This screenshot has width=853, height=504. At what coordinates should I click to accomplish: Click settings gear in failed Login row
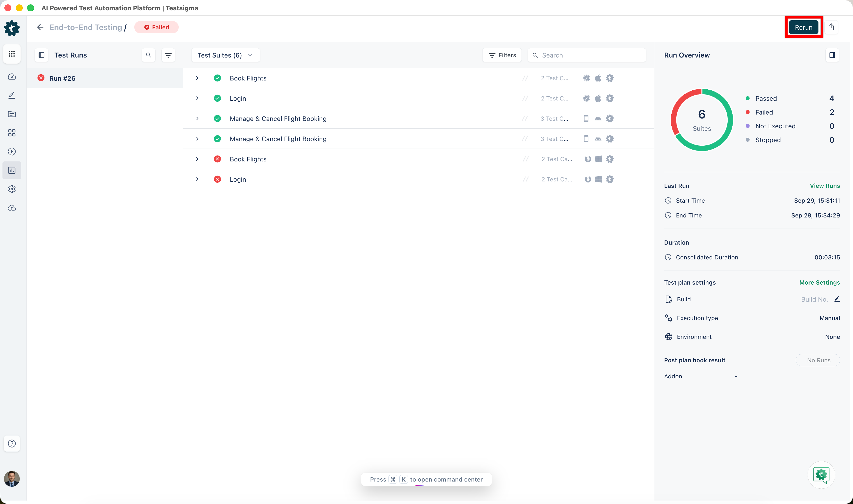(x=610, y=179)
